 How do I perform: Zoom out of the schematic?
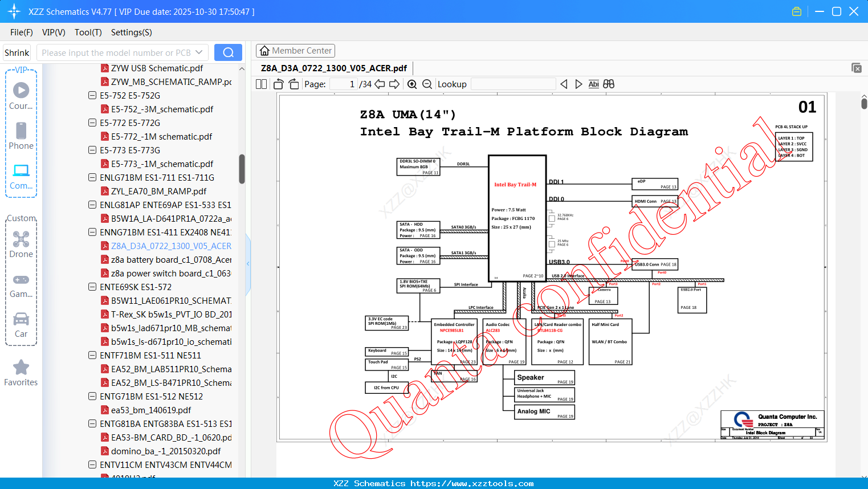427,84
